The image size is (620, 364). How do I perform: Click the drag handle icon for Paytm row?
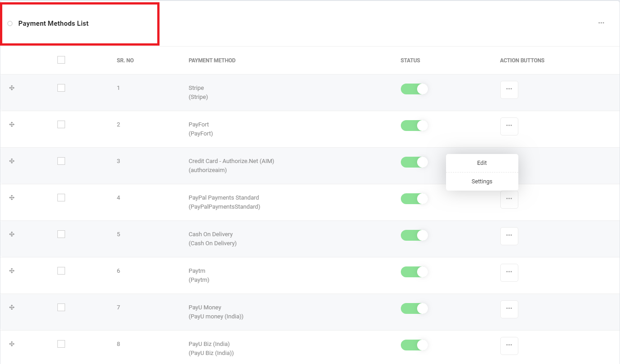pyautogui.click(x=12, y=271)
